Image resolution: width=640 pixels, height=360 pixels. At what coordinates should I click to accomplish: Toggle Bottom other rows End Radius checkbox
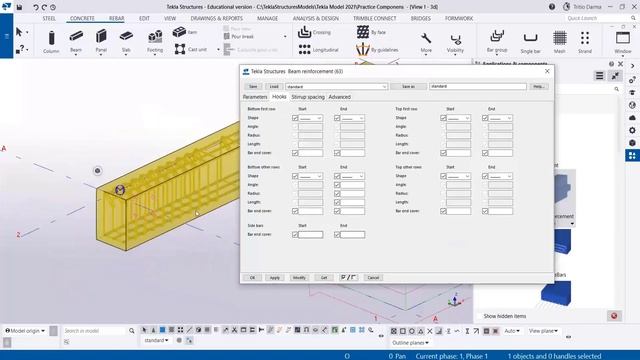337,193
